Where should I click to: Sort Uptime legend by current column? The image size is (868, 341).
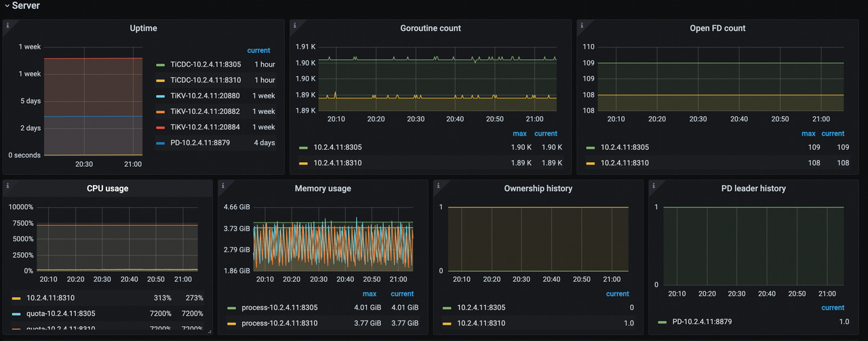click(x=258, y=50)
